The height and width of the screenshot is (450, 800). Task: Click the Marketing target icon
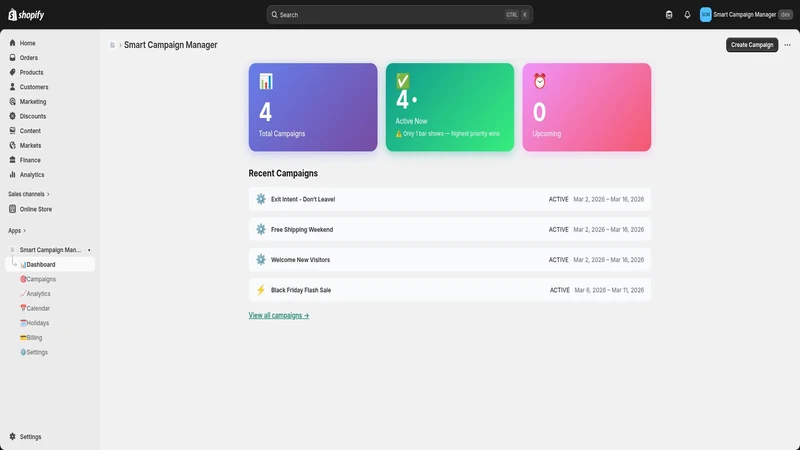coord(12,102)
